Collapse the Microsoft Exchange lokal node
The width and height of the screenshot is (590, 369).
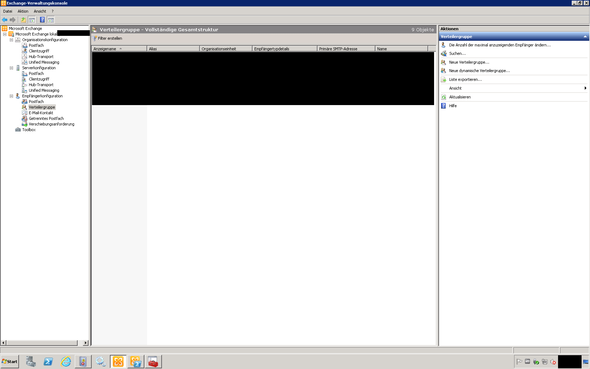click(5, 34)
